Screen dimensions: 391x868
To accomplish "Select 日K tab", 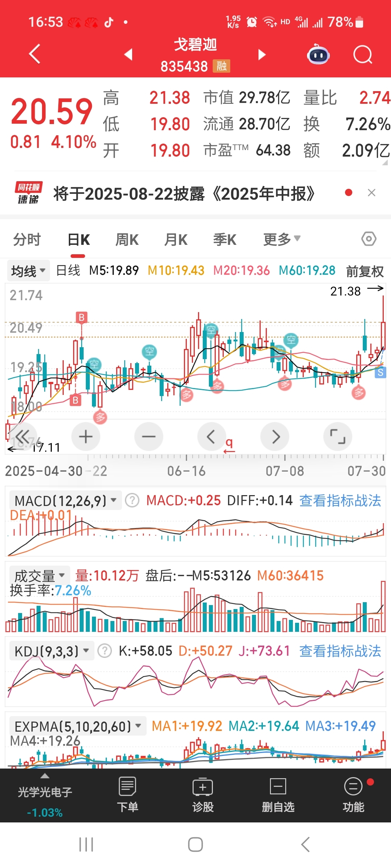I will (79, 239).
